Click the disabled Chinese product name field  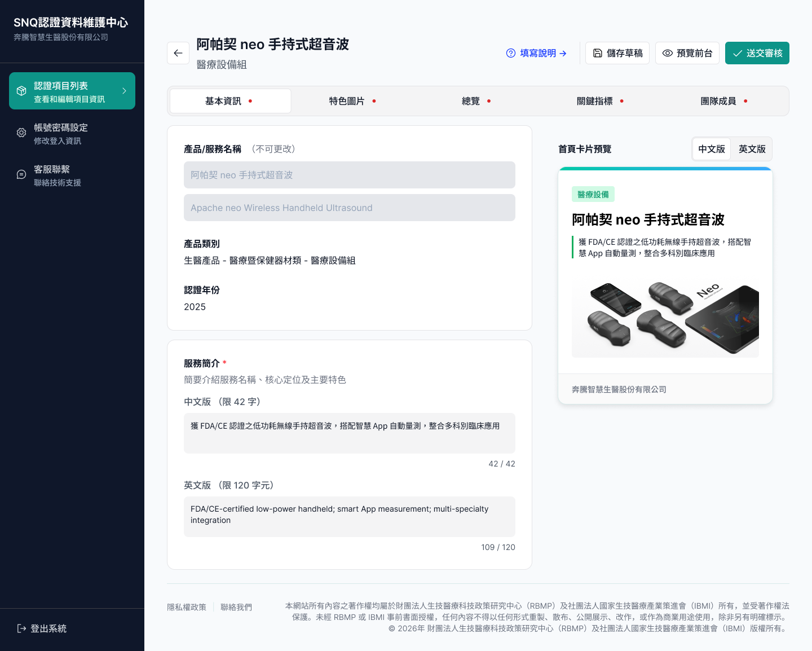tap(350, 175)
